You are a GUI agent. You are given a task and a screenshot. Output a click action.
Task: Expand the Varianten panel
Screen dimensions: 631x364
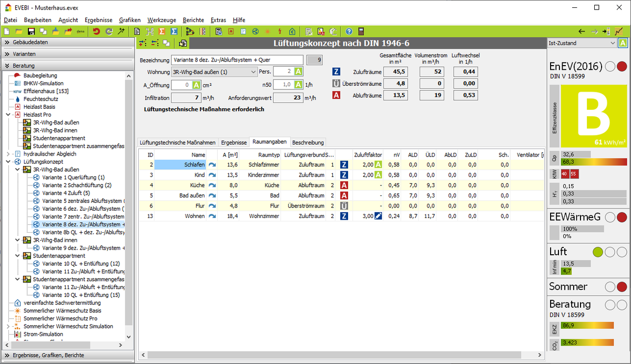[67, 54]
